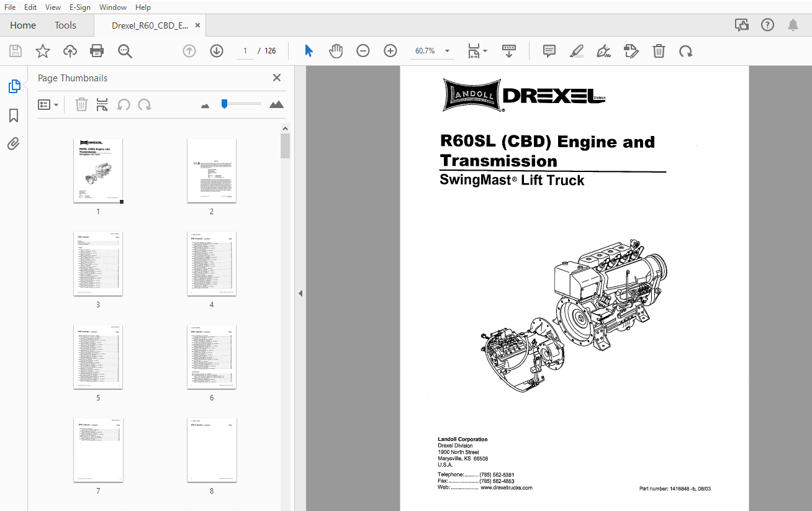
Task: Open the Help menu
Action: coord(143,7)
